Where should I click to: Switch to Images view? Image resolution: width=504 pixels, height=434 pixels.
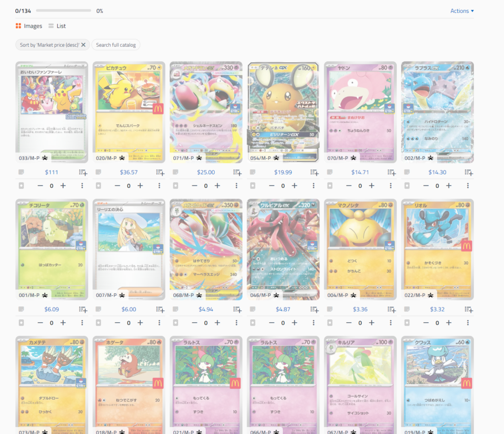[x=29, y=26]
